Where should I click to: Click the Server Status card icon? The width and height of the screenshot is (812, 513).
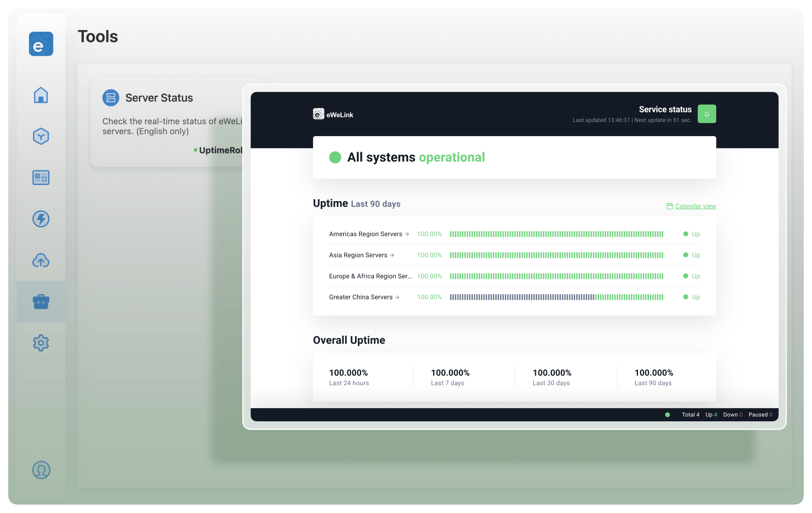coord(111,98)
